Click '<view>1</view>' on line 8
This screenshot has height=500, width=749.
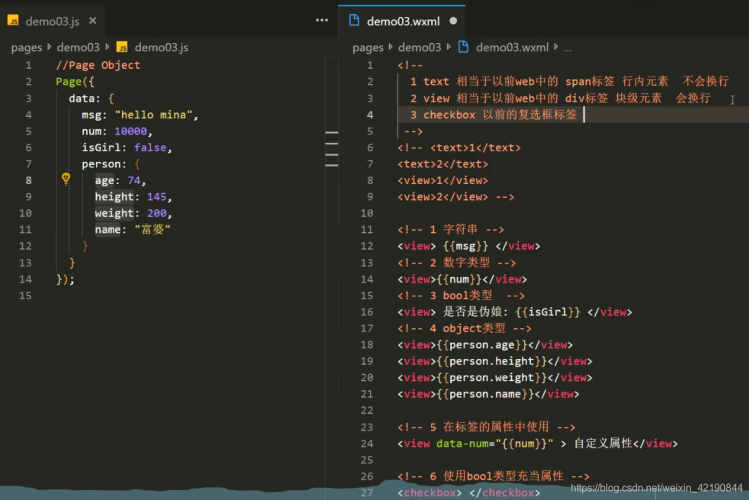point(443,181)
